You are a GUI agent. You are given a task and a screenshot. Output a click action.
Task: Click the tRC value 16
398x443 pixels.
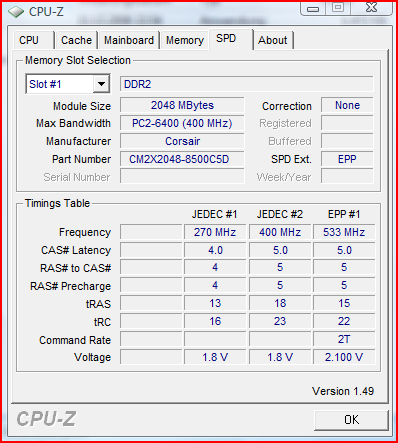click(215, 321)
